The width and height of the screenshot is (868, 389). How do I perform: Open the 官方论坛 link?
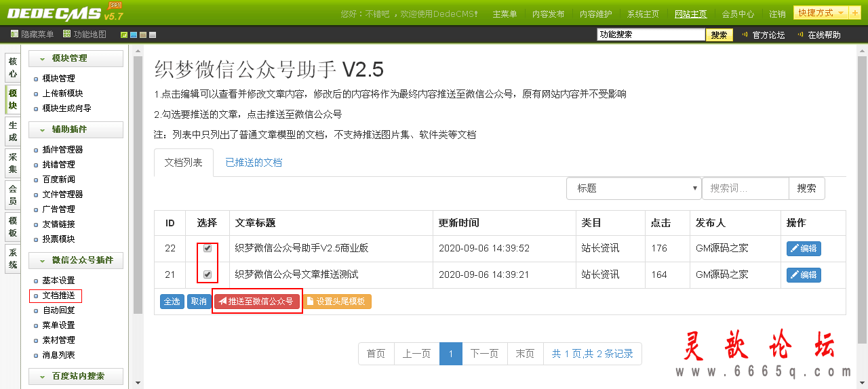click(768, 35)
